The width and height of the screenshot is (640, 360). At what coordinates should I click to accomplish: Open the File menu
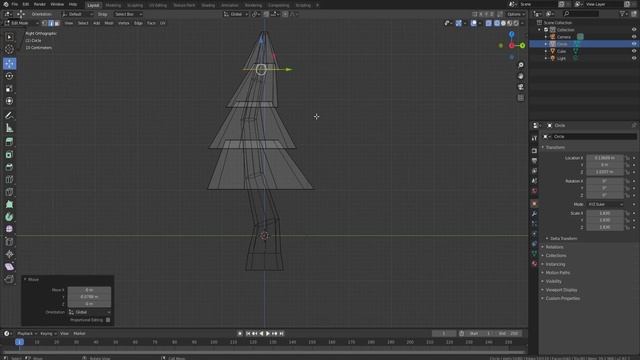coord(14,4)
